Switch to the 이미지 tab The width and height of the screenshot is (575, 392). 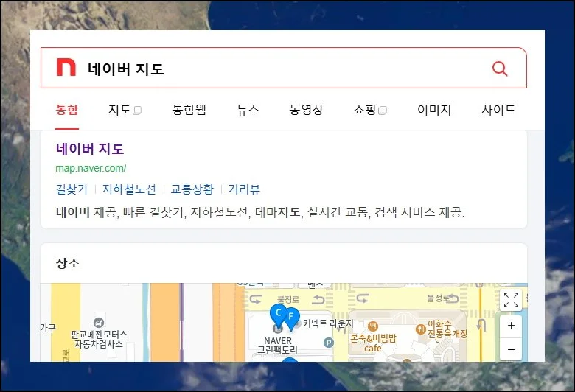point(434,110)
